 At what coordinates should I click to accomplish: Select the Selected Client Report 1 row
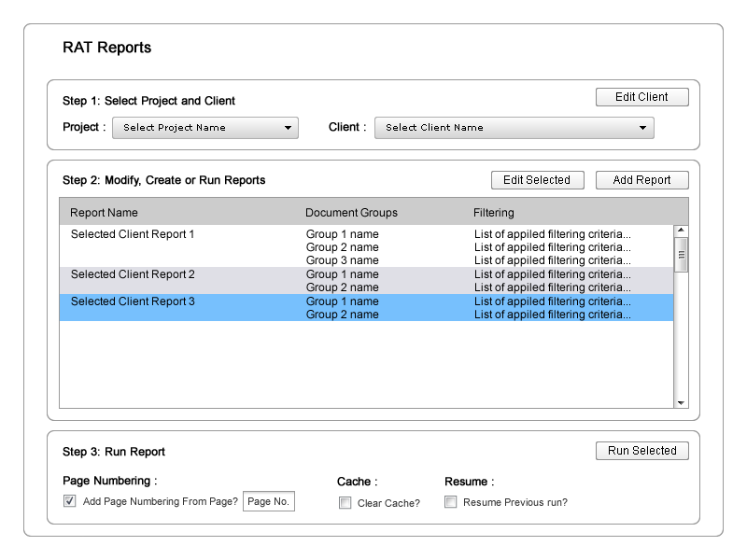click(133, 234)
